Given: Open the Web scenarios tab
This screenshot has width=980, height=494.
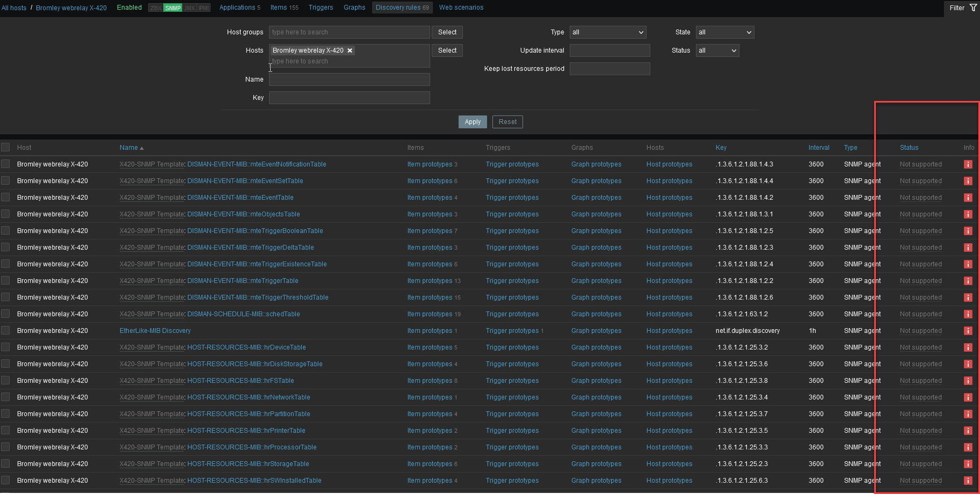Looking at the screenshot, I should pos(461,8).
